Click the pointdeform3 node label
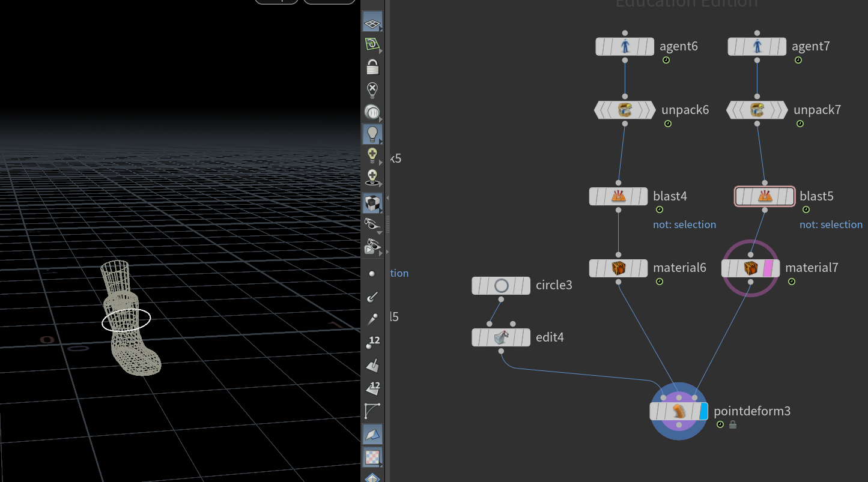This screenshot has height=482, width=868. tap(752, 411)
